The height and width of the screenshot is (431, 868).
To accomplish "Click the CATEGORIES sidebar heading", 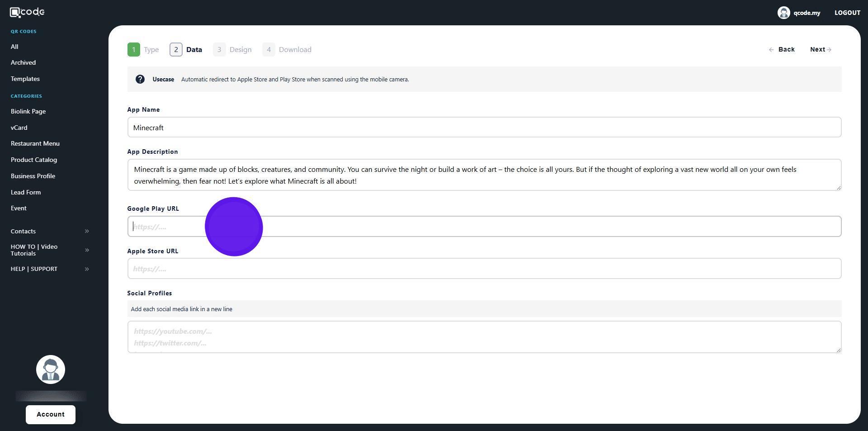I will coord(26,96).
